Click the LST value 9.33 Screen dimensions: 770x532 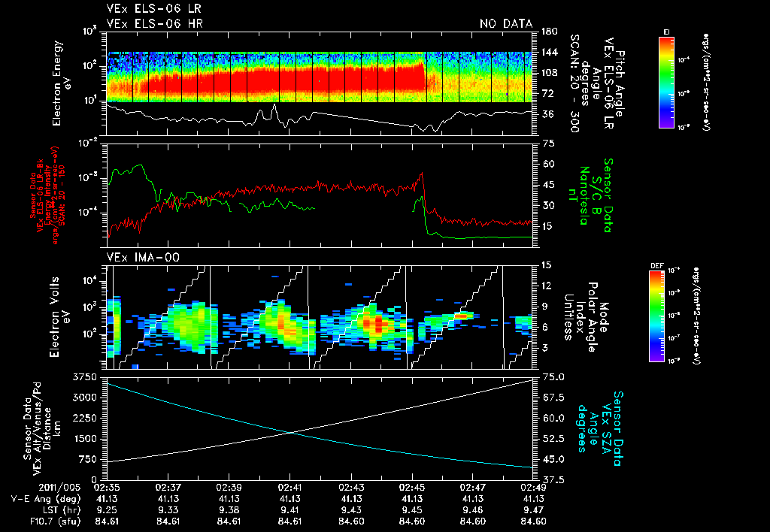pos(168,510)
